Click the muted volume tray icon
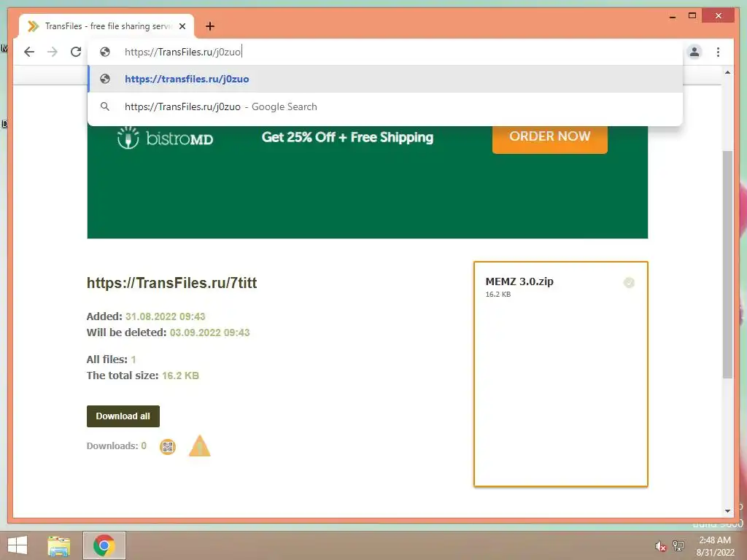 point(660,546)
